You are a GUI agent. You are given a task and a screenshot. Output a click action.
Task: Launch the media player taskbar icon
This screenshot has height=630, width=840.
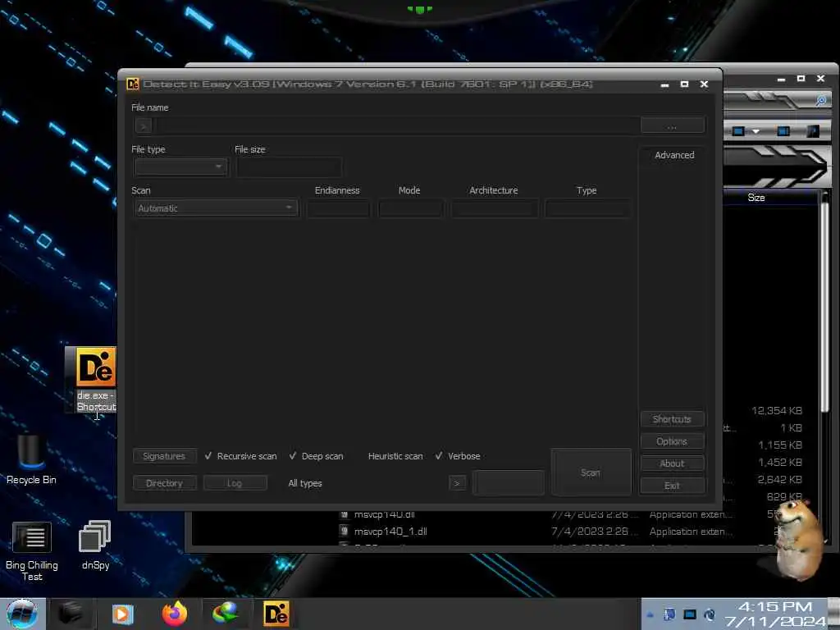click(122, 614)
